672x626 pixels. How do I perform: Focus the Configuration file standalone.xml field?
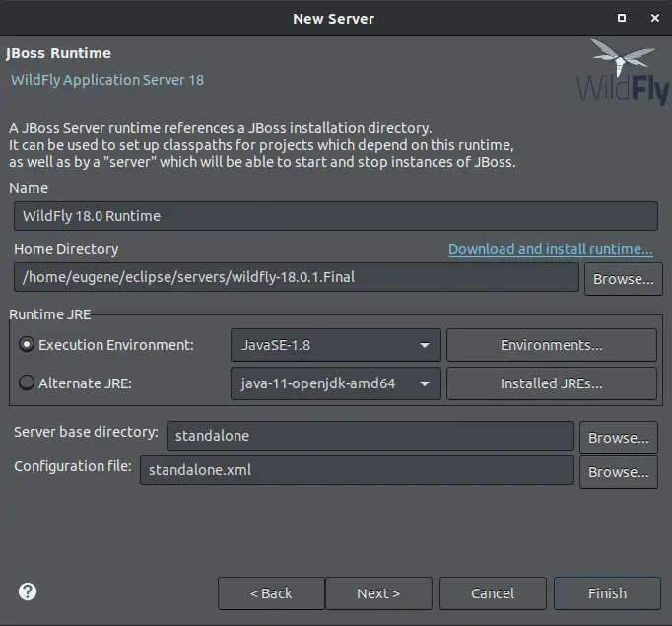pos(357,470)
